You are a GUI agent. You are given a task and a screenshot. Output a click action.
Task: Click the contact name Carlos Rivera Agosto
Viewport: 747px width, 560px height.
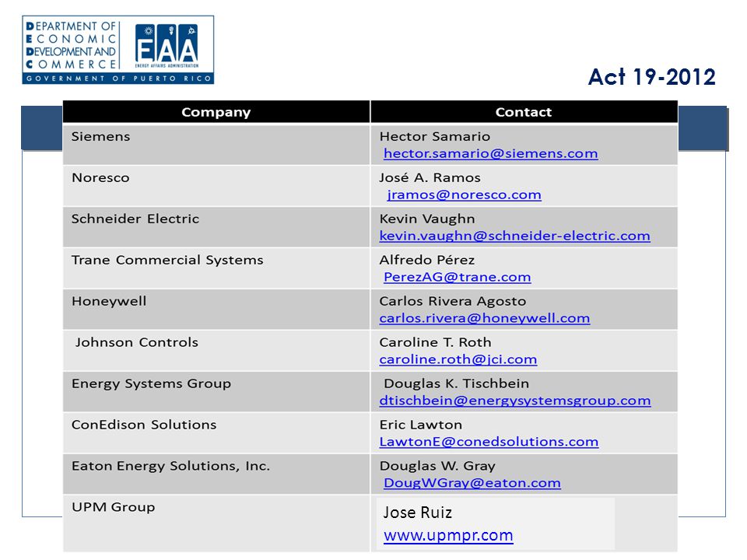(x=453, y=302)
